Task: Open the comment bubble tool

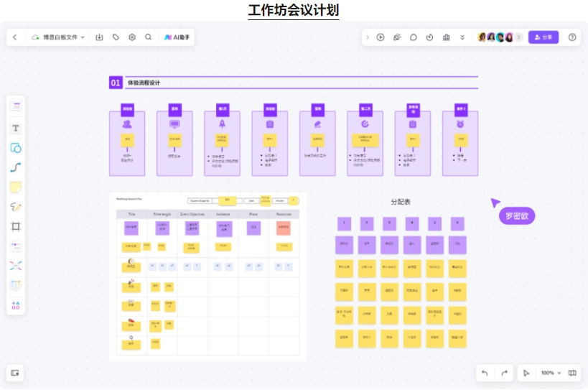Action: click(414, 37)
